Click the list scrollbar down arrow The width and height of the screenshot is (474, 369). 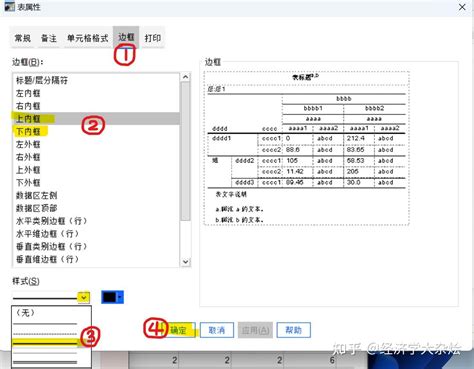coord(186,262)
